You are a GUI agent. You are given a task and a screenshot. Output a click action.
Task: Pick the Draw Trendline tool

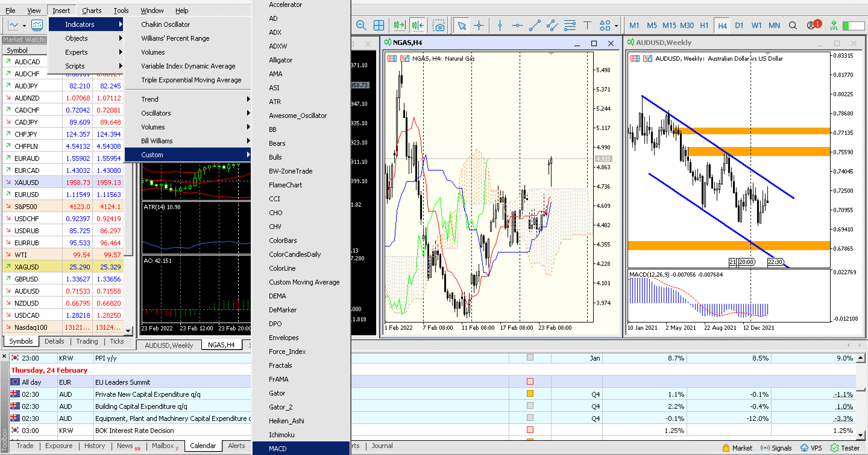[534, 25]
